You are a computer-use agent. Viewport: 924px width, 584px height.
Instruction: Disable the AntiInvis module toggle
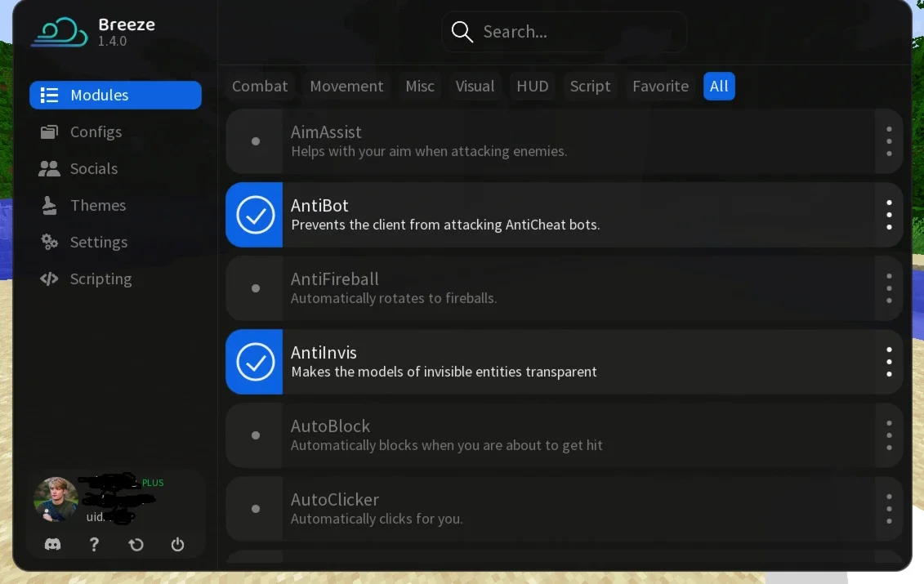pyautogui.click(x=255, y=362)
